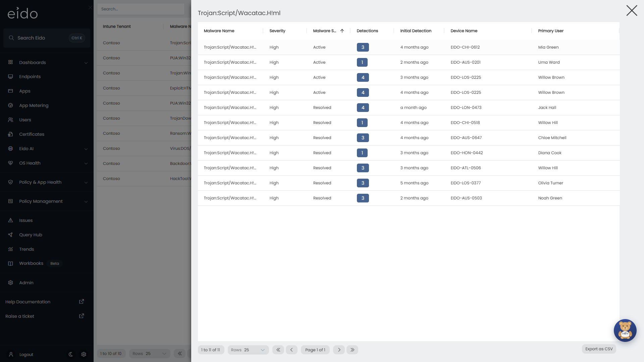Screen dimensions: 644x362
Task: Open the Rows dropdown in background table
Action: pyautogui.click(x=150, y=354)
